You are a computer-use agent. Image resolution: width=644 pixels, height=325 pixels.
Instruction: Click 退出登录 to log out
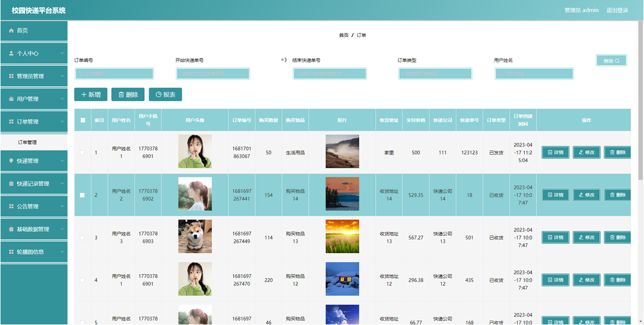pyautogui.click(x=617, y=11)
